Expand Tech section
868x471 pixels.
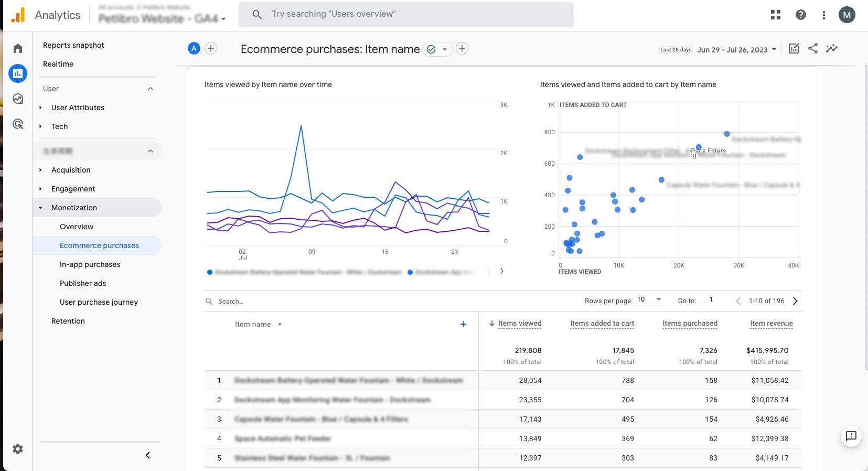(40, 126)
